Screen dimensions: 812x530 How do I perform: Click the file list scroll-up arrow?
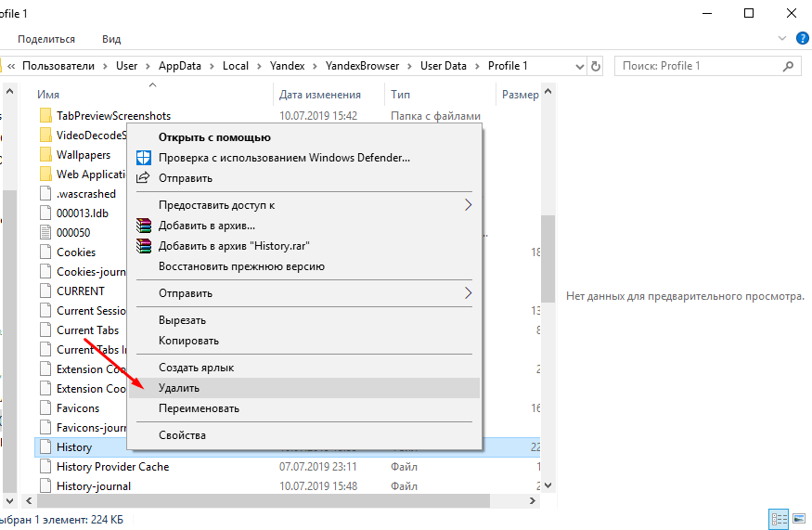(x=548, y=91)
